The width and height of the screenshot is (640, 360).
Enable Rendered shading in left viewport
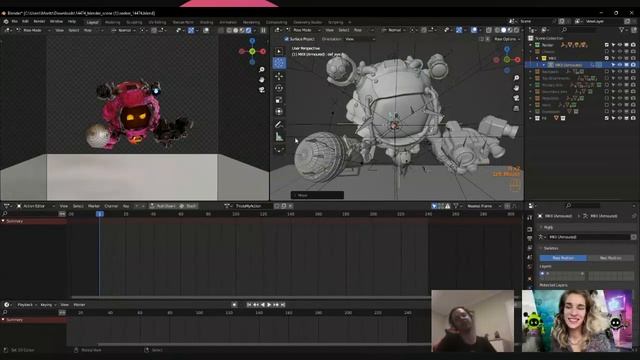click(x=249, y=30)
